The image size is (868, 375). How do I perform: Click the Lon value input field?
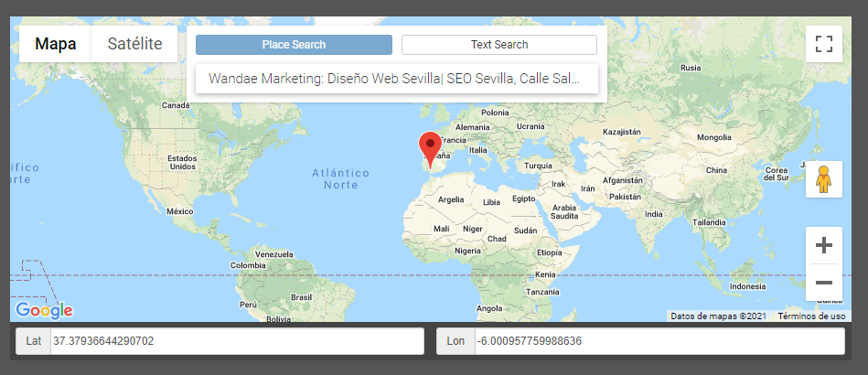tap(659, 341)
